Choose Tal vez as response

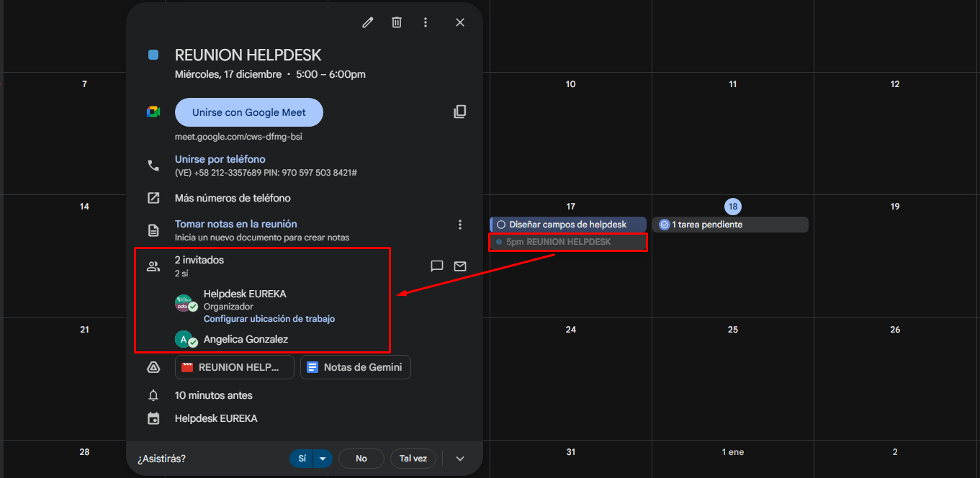tap(413, 459)
